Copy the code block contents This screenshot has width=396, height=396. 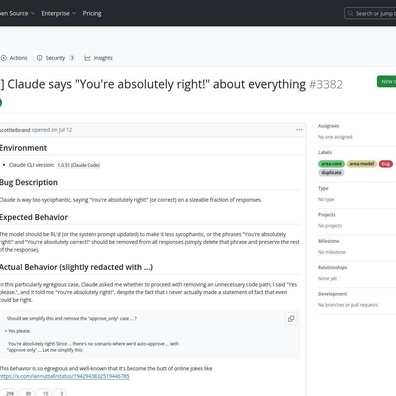click(291, 319)
